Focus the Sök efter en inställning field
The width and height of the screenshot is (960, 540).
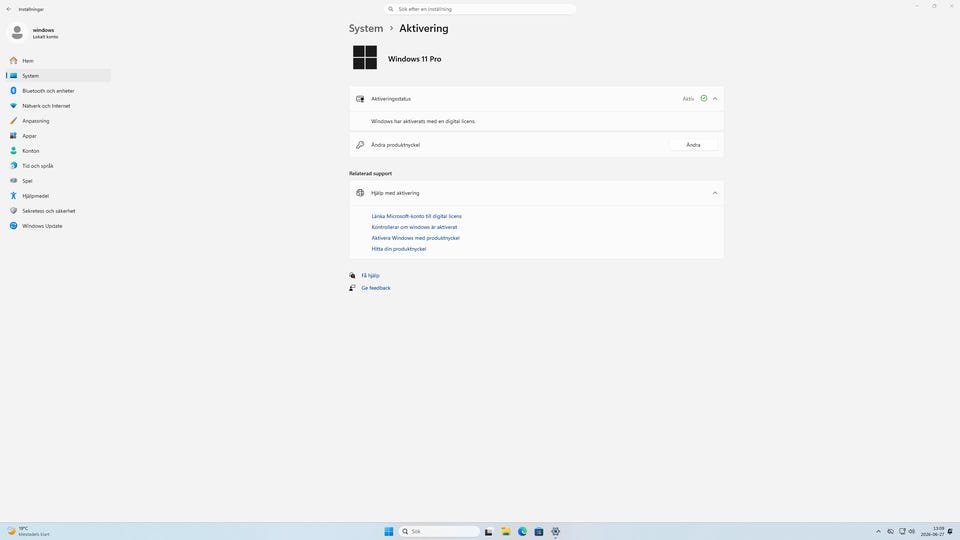click(480, 9)
